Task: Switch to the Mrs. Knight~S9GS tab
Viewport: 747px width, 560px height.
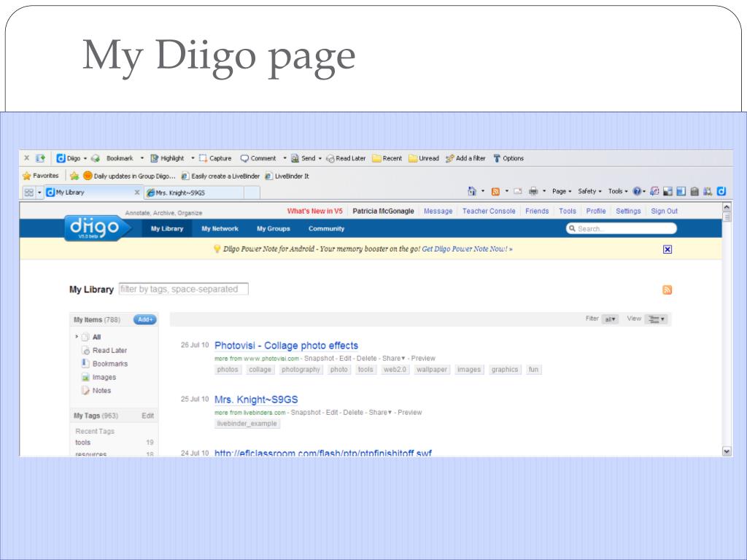Action: [x=194, y=192]
